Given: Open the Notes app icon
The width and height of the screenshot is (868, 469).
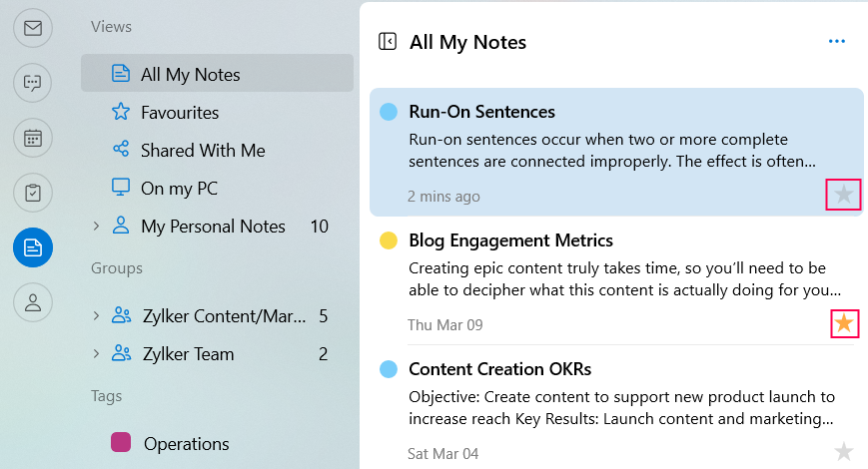Looking at the screenshot, I should tap(33, 247).
